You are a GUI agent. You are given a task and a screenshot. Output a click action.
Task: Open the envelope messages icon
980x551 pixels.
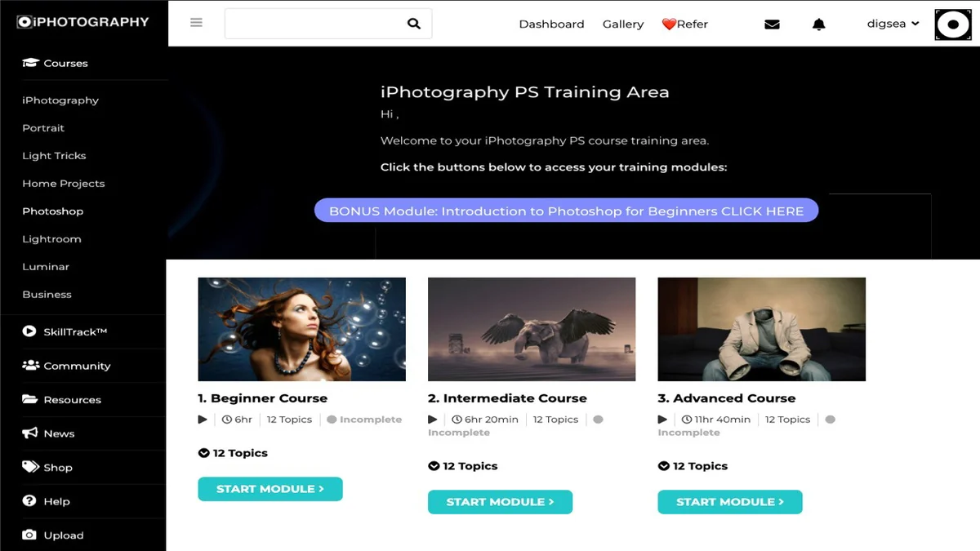pos(772,24)
